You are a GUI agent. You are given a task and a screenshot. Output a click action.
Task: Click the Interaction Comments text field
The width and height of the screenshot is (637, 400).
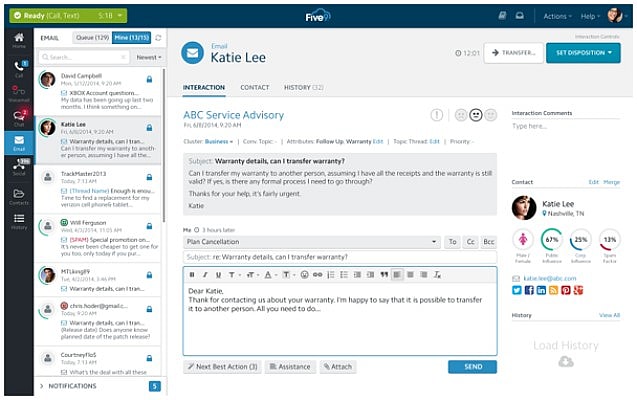click(565, 127)
